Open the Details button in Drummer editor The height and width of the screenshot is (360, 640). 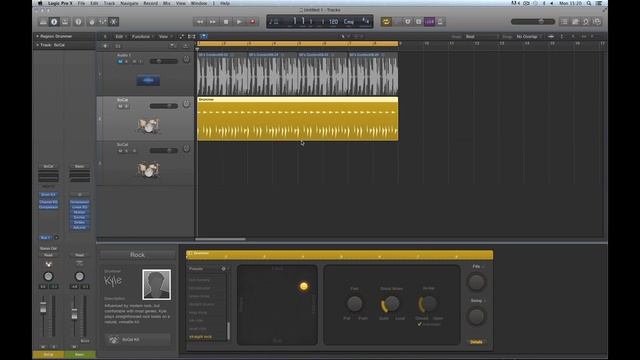(476, 342)
